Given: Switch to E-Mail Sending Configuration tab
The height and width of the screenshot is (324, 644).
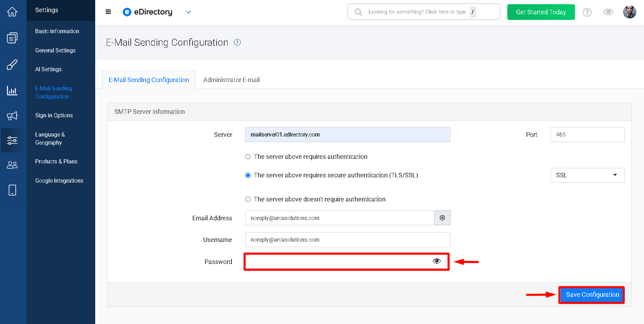Looking at the screenshot, I should coord(149,80).
